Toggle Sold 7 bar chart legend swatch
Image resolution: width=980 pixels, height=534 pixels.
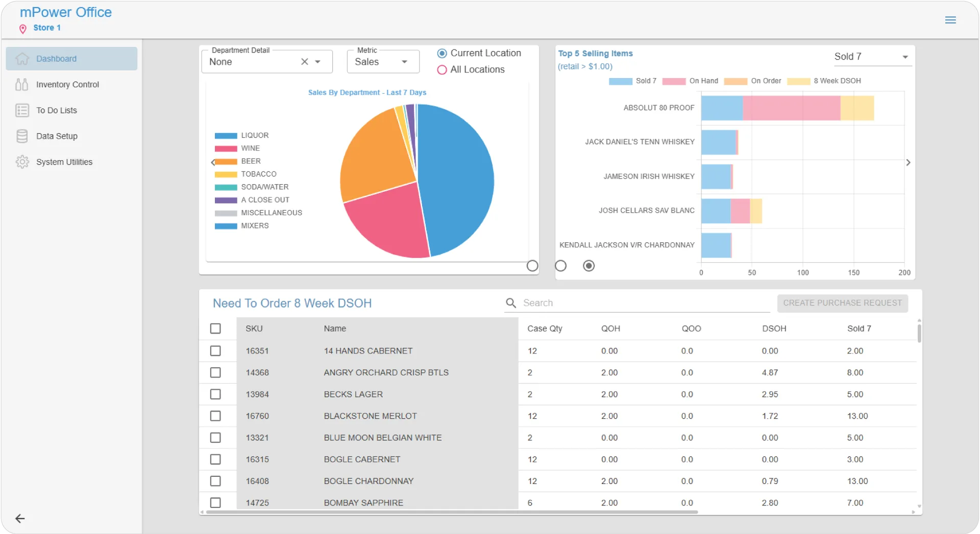[x=620, y=81]
